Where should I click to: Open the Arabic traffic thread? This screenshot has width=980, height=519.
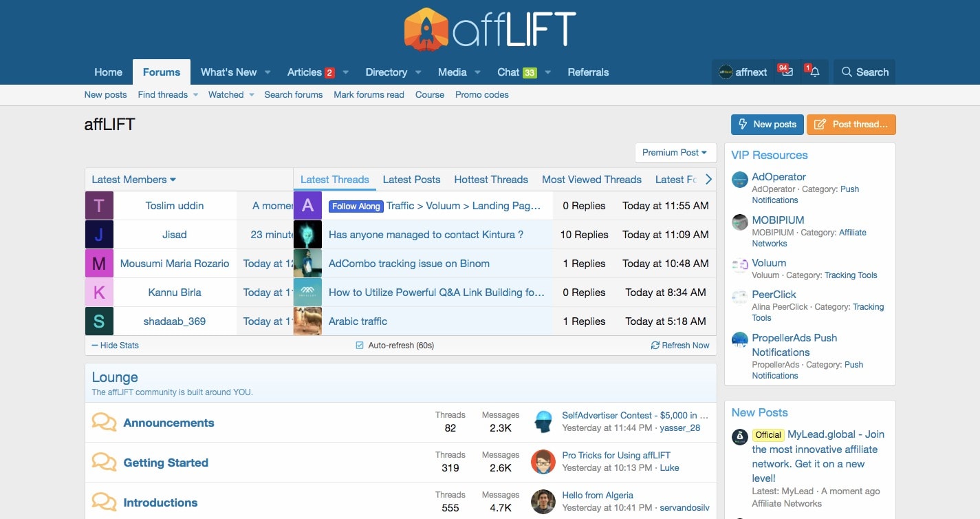click(358, 321)
